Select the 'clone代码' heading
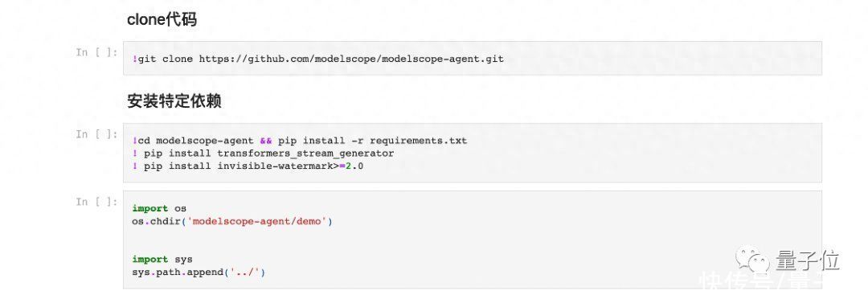Viewport: 868px width, 299px height. [162, 20]
